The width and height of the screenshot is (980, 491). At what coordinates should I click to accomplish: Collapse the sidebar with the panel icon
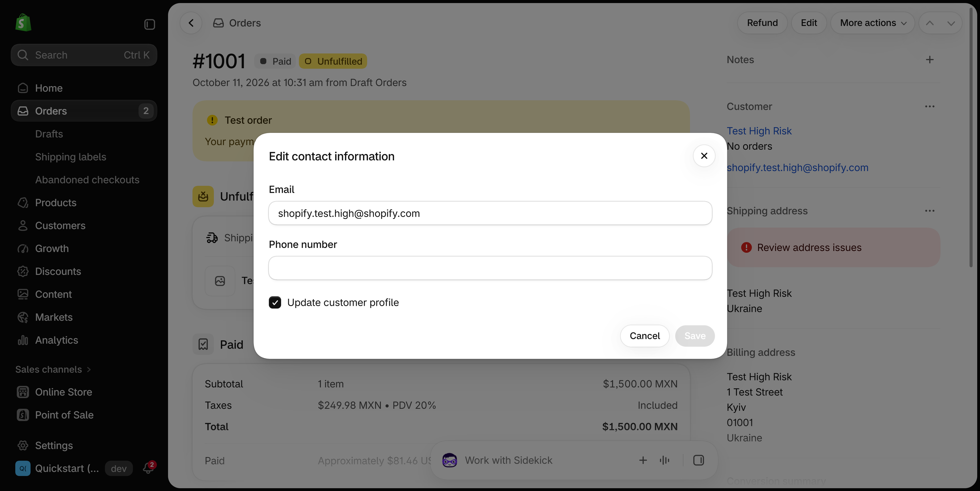click(149, 24)
